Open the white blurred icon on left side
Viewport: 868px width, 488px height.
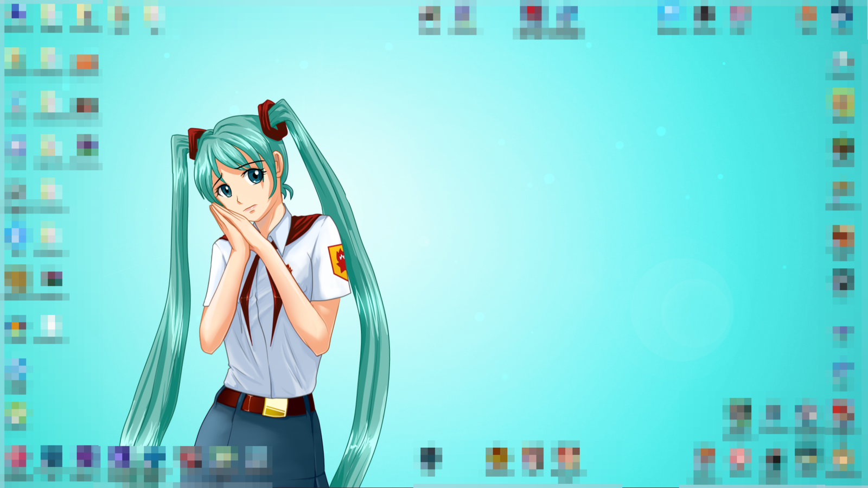[x=50, y=326]
